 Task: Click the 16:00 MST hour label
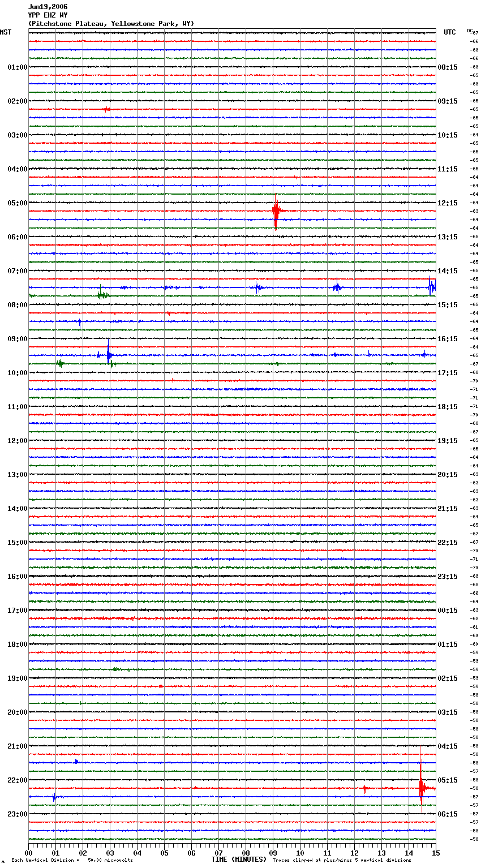pos(17,577)
